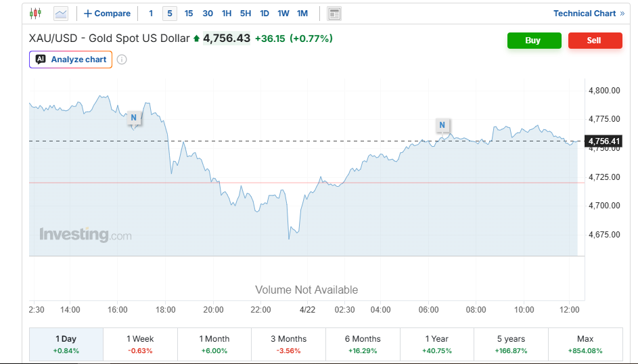Select the 1-minute interval
Viewport: 638px width, 364px height.
[x=151, y=14]
